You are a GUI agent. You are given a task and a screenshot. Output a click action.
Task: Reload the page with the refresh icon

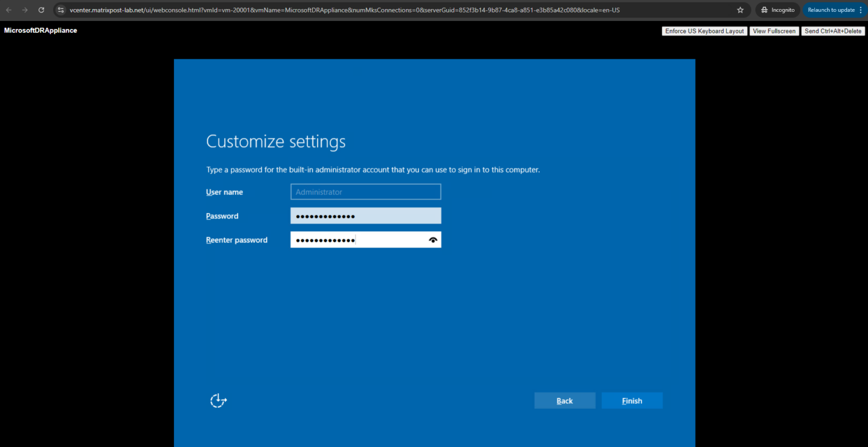click(x=41, y=10)
